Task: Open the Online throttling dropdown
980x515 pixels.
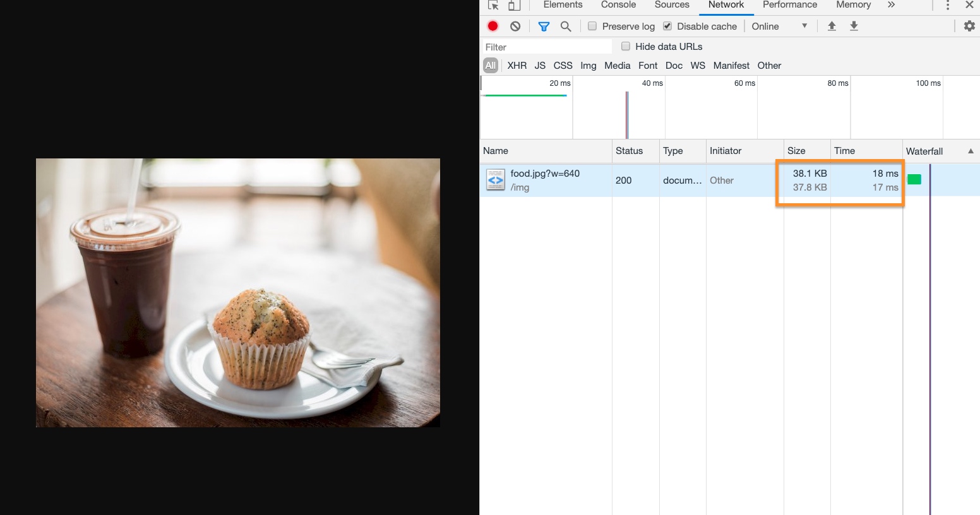Action: [779, 26]
